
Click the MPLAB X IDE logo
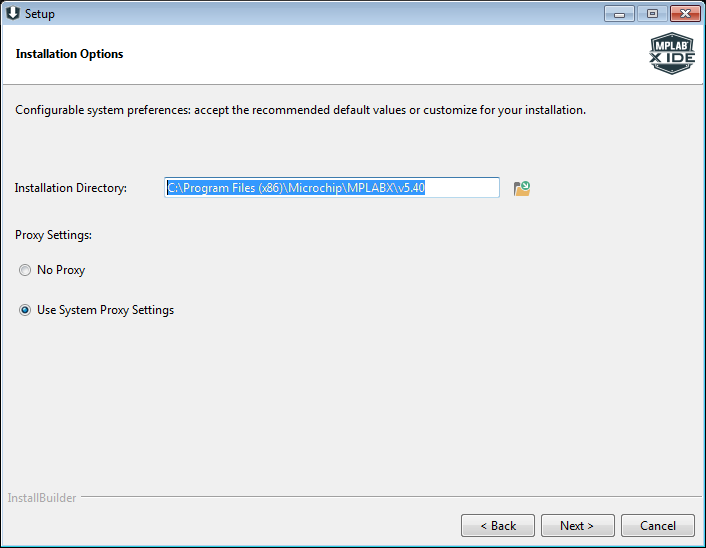pos(671,54)
